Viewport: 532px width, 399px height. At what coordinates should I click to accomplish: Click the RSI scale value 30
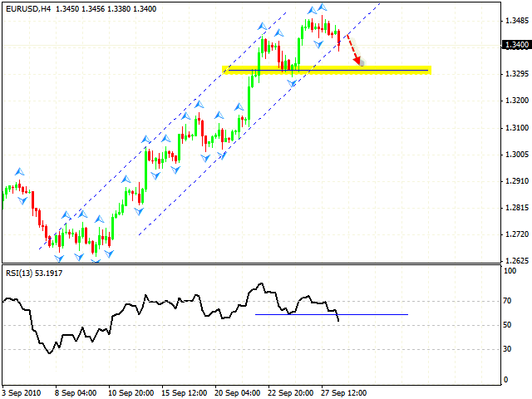click(507, 349)
